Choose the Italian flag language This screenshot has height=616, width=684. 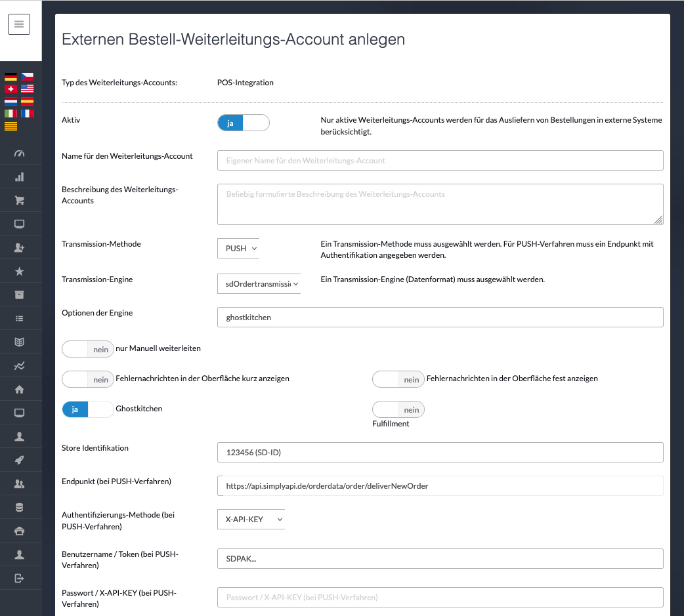[x=11, y=113]
